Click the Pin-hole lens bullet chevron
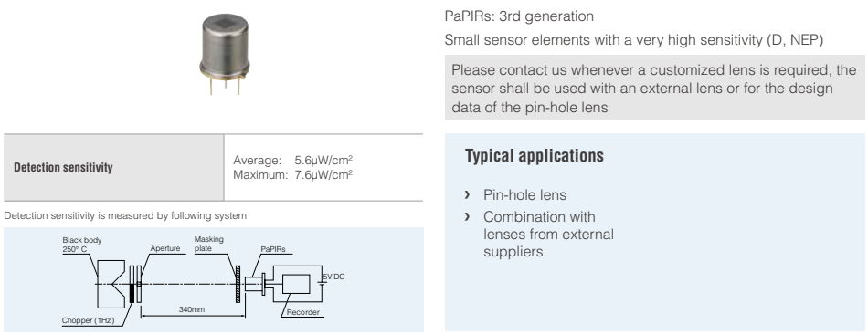Image resolution: width=868 pixels, height=334 pixels. [x=468, y=194]
